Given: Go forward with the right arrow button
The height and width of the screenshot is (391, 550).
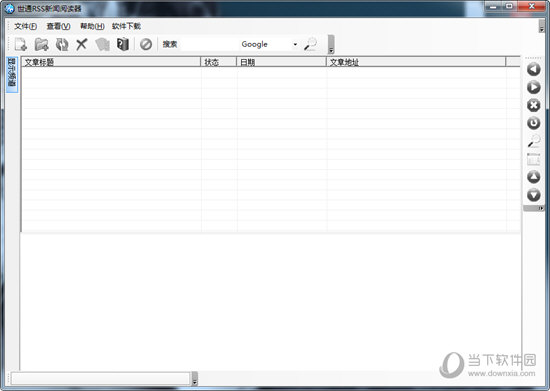Looking at the screenshot, I should tap(534, 87).
